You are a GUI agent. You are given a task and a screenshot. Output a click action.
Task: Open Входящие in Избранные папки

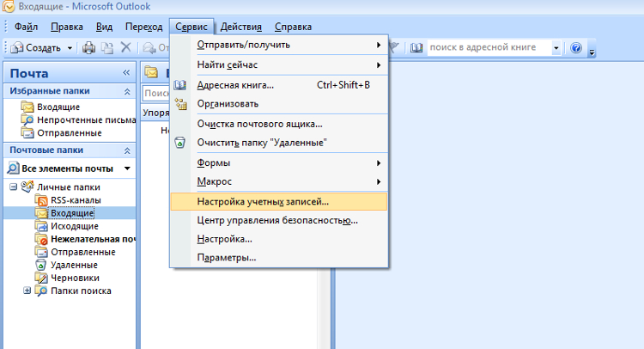[x=58, y=107]
